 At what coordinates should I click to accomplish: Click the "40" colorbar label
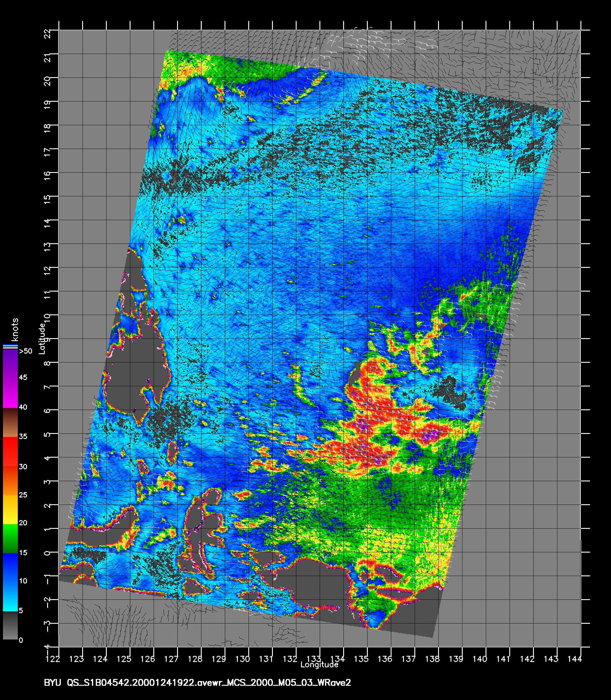point(23,407)
